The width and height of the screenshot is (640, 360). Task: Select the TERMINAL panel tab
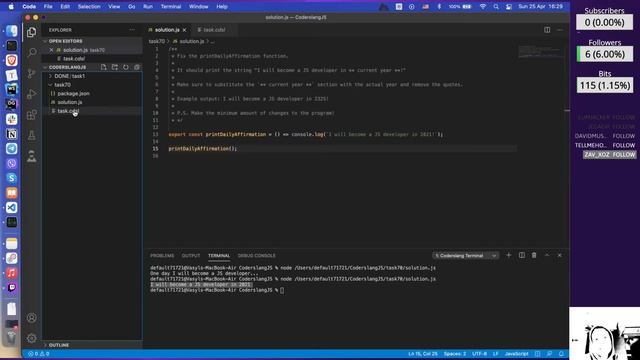(219, 256)
